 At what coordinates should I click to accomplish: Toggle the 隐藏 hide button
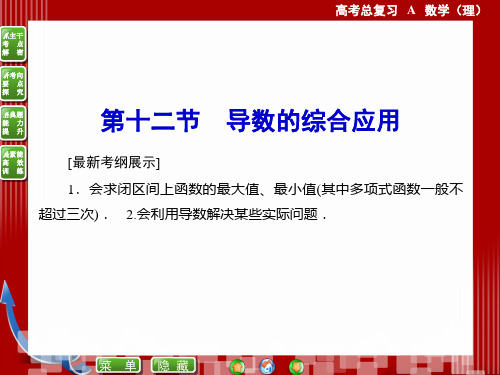coord(173,365)
